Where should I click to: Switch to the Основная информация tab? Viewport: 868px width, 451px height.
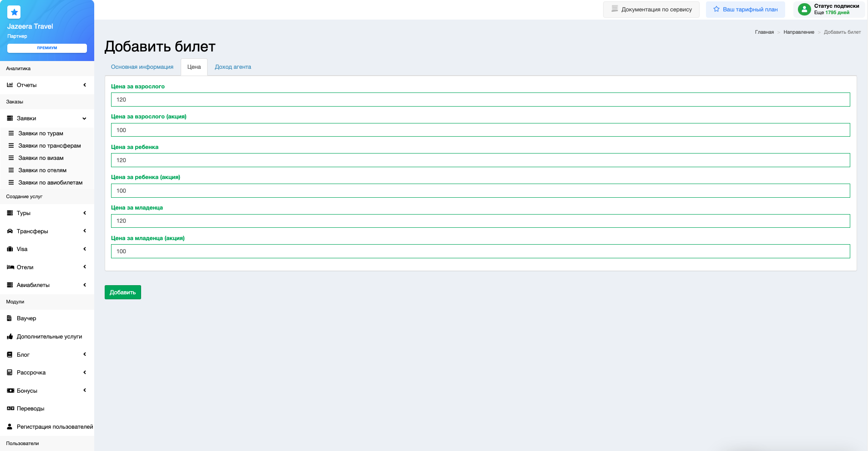[x=142, y=67]
